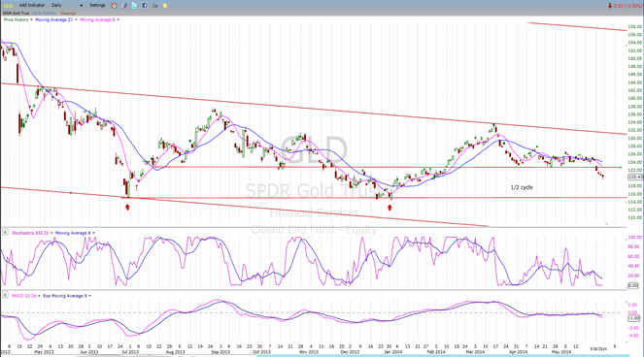Click the Jan 2014 label on time axis
644x357 pixels.
392,352
